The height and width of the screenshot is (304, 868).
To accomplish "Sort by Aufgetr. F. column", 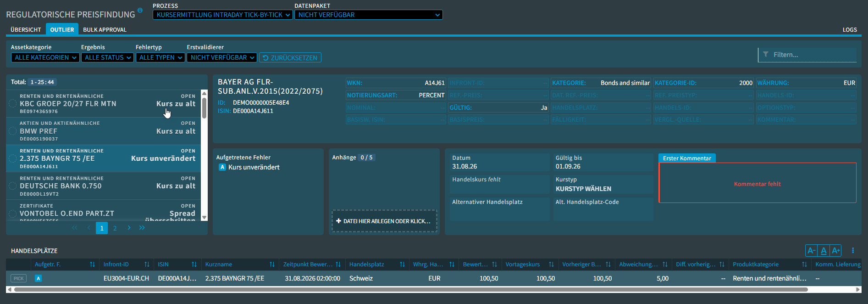I will [x=92, y=265].
